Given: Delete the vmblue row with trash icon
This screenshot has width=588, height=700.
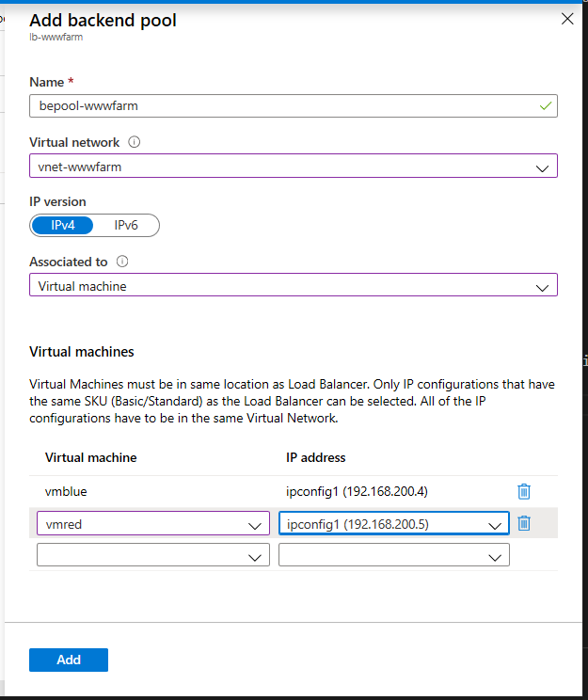Looking at the screenshot, I should [524, 491].
